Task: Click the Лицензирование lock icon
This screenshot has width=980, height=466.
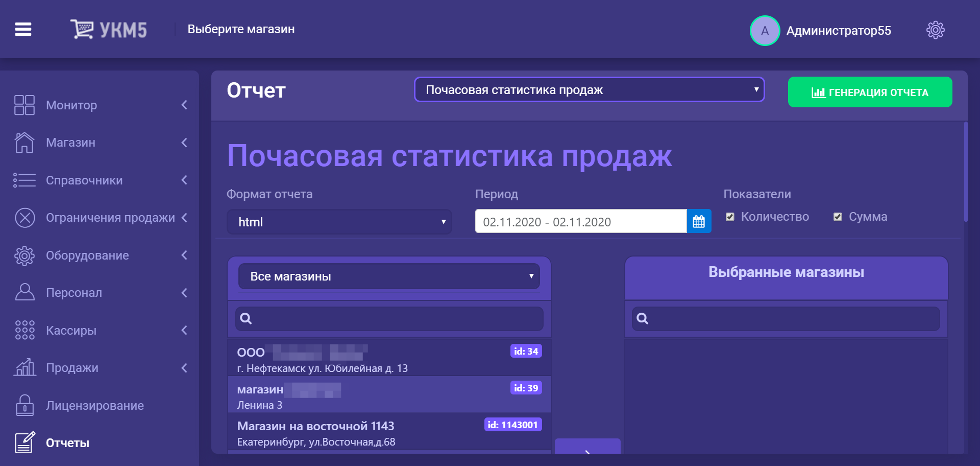Action: (x=24, y=405)
